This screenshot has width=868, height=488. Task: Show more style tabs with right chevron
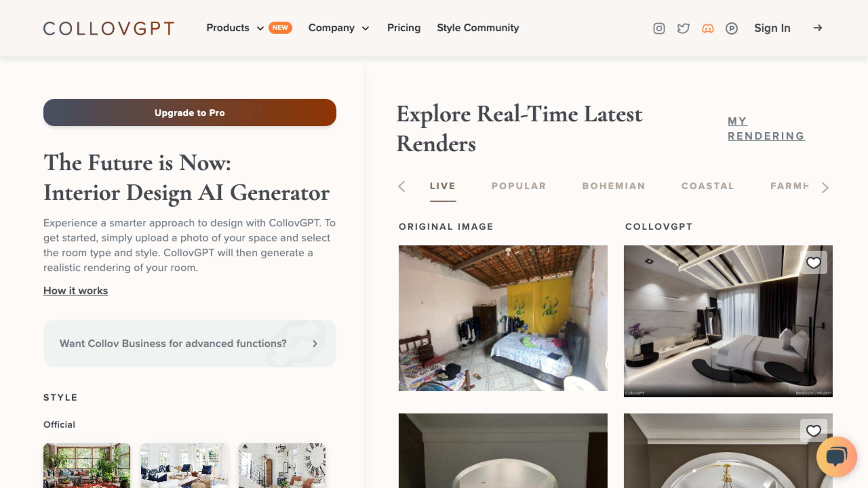click(x=825, y=188)
